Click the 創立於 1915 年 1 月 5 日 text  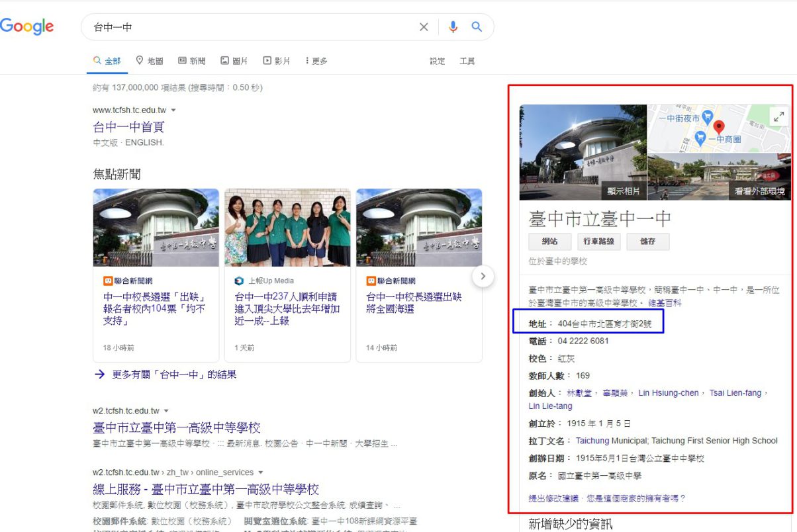(580, 423)
